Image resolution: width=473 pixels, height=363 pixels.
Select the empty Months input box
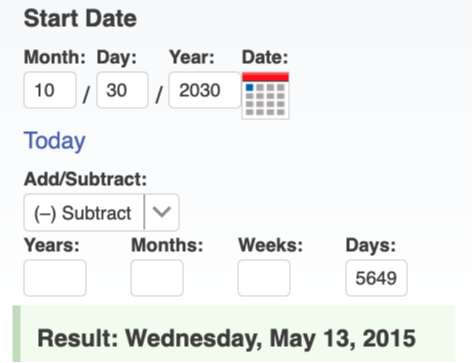pyautogui.click(x=157, y=278)
